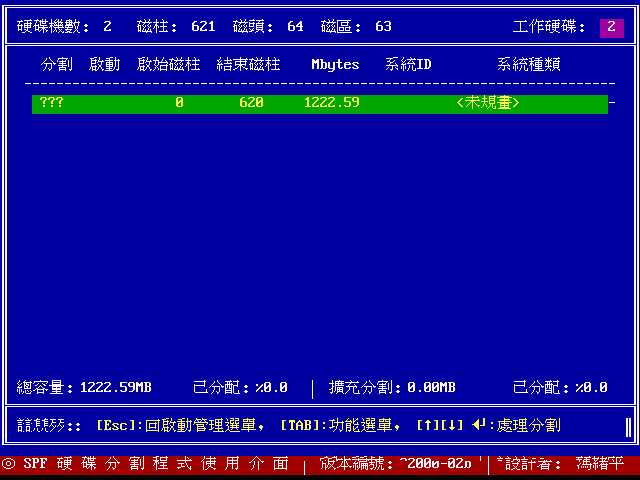
Task: Click the 啟始磁柱 column header
Action: [168, 65]
